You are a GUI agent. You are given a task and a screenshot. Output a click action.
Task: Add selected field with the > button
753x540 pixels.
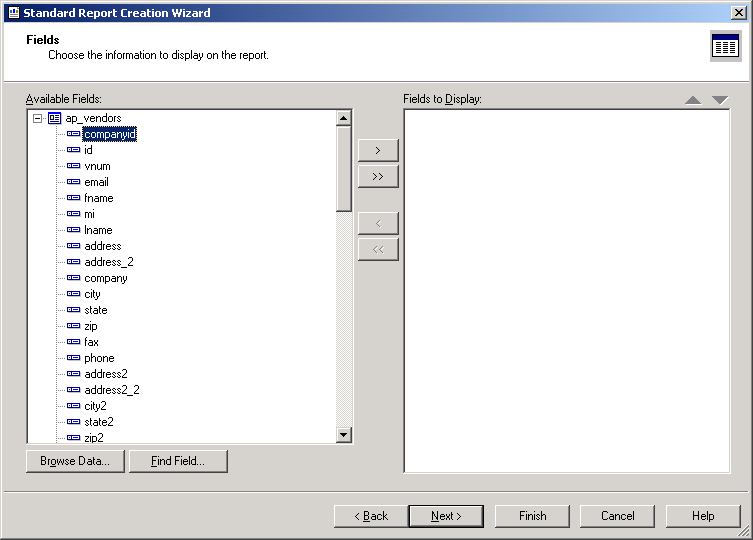point(378,150)
